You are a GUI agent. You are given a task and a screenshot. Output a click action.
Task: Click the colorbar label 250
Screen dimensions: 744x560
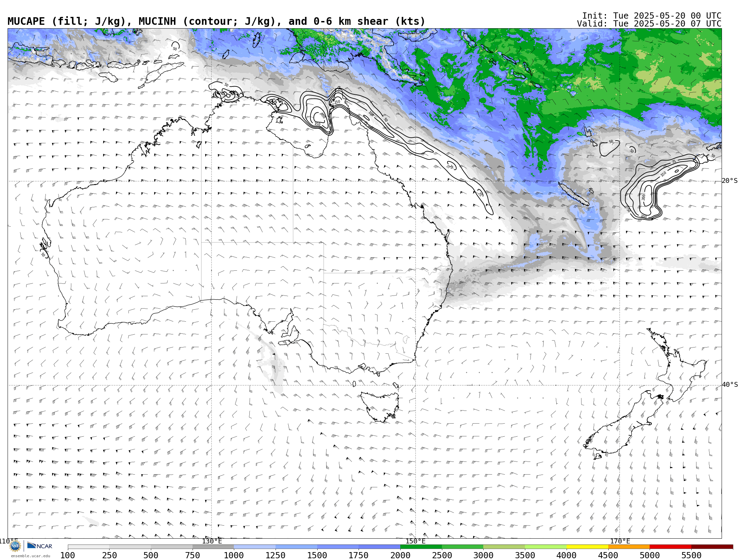[x=109, y=556]
